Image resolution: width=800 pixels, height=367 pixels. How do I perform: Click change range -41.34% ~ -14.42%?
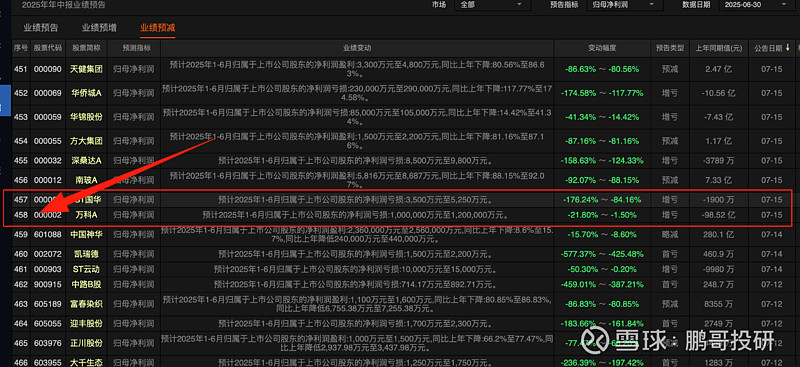pos(602,117)
